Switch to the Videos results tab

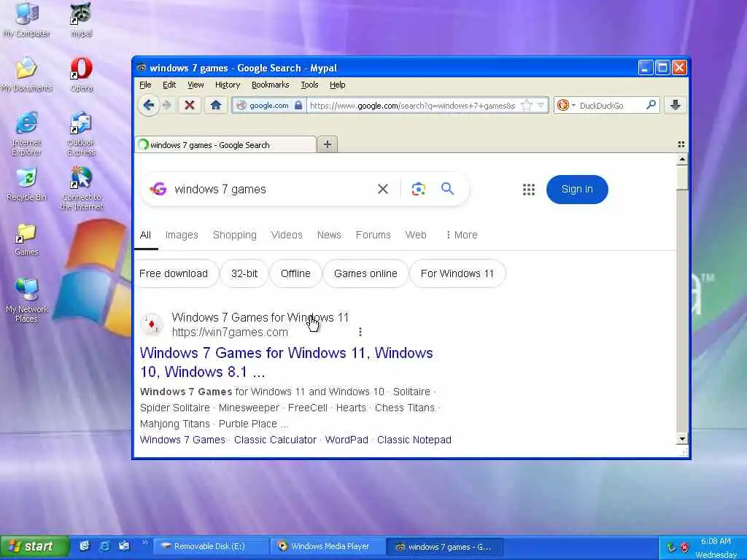click(x=286, y=235)
